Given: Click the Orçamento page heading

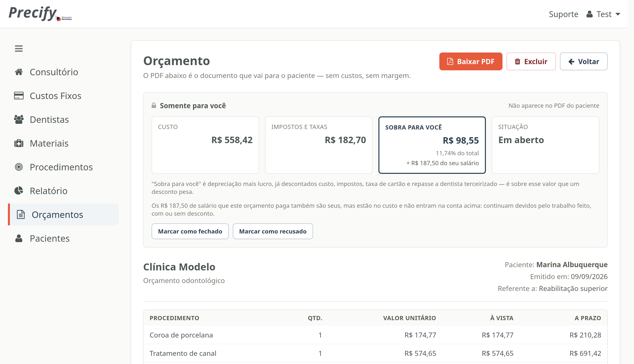Looking at the screenshot, I should pos(177,61).
